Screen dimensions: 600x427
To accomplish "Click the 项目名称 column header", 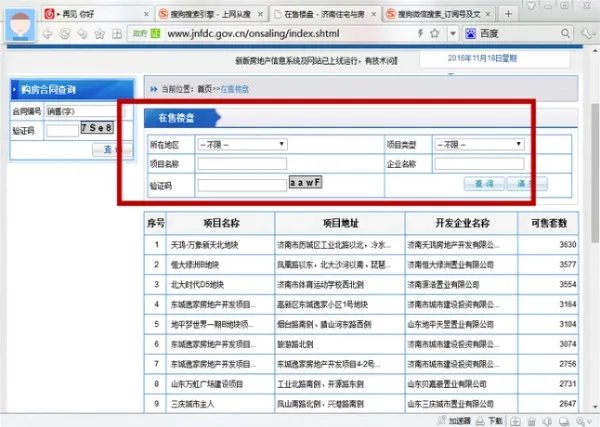I will click(x=221, y=223).
